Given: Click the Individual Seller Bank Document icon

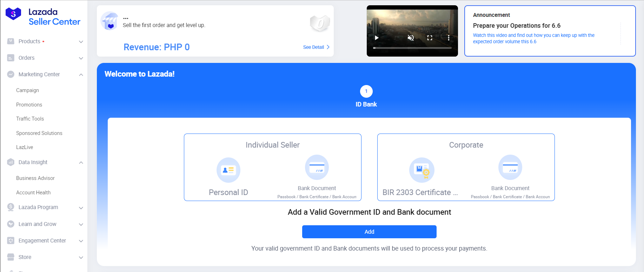Looking at the screenshot, I should point(317,167).
